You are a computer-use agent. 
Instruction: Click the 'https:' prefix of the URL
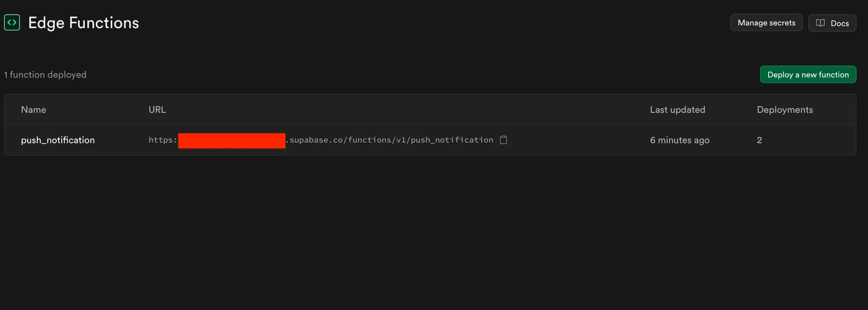[x=163, y=140]
